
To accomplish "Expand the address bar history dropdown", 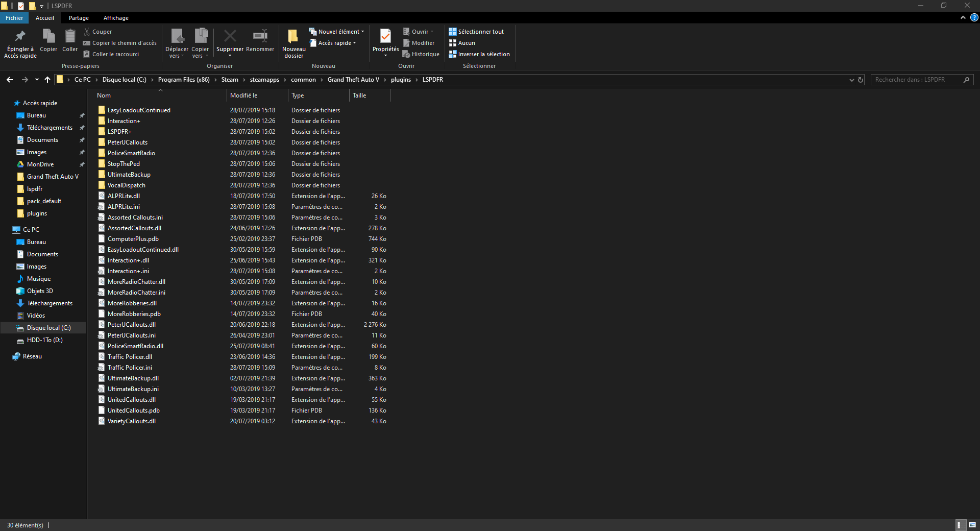I will tap(851, 80).
